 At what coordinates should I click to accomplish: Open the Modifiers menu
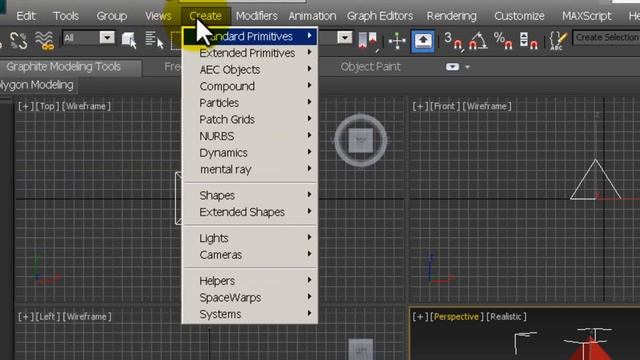pos(257,16)
